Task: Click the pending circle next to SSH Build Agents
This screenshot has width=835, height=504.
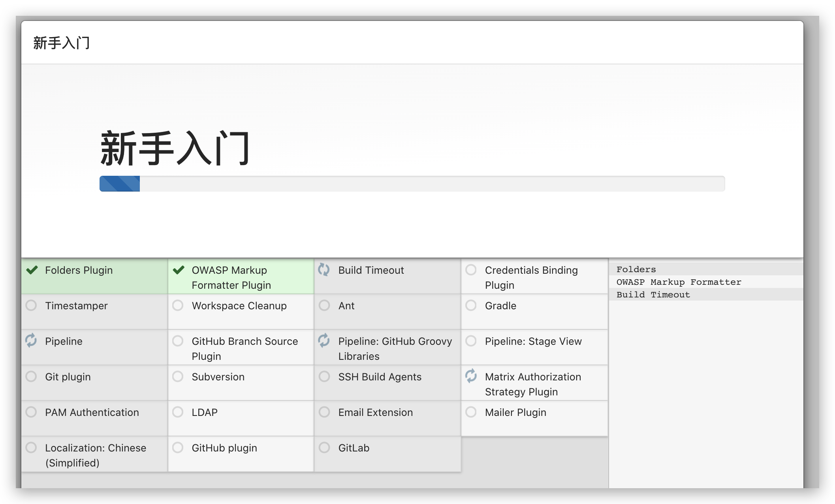Action: click(324, 376)
